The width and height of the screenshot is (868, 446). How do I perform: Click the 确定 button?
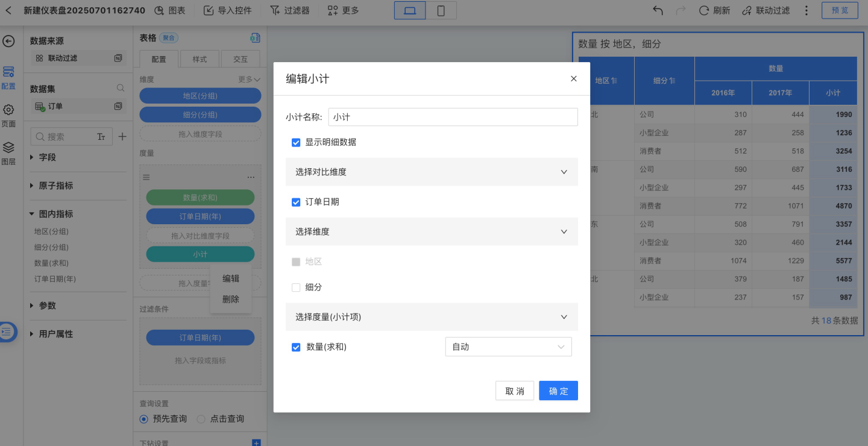tap(558, 391)
